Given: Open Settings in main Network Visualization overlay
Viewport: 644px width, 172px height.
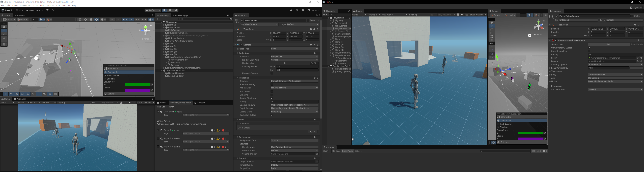Looking at the screenshot, I should [128, 94].
